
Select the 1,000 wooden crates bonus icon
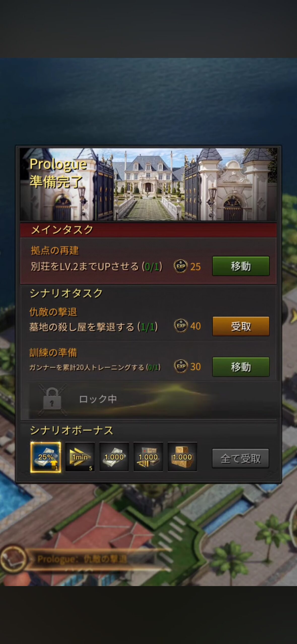(182, 457)
